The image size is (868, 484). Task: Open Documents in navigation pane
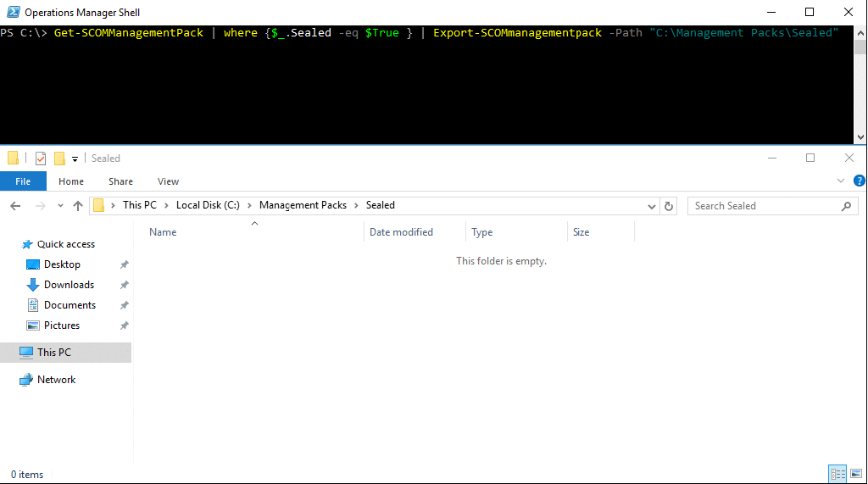click(x=70, y=305)
